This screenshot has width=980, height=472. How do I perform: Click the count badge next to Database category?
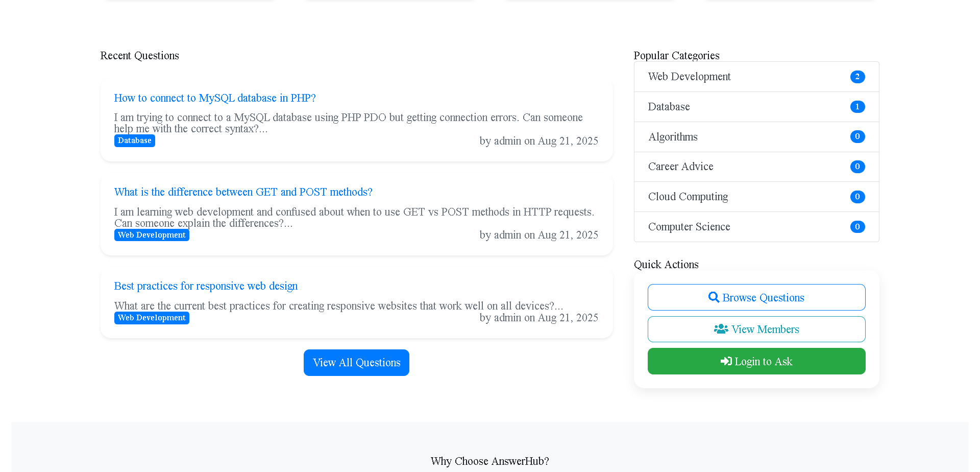tap(858, 107)
